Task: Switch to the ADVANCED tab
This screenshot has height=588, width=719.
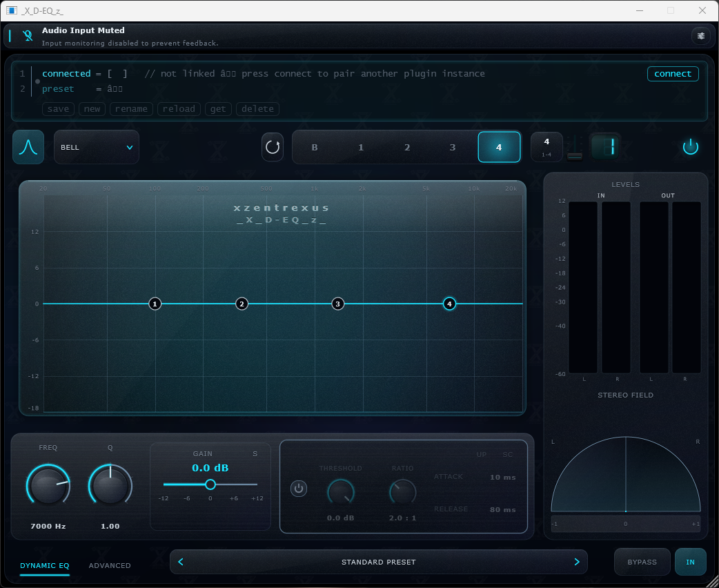Action: [110, 565]
